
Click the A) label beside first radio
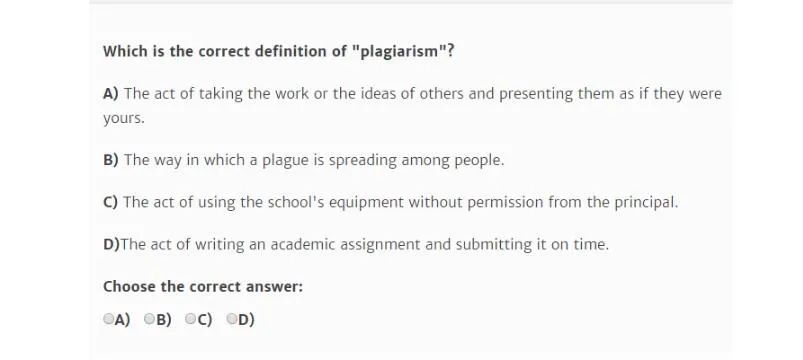pyautogui.click(x=122, y=320)
